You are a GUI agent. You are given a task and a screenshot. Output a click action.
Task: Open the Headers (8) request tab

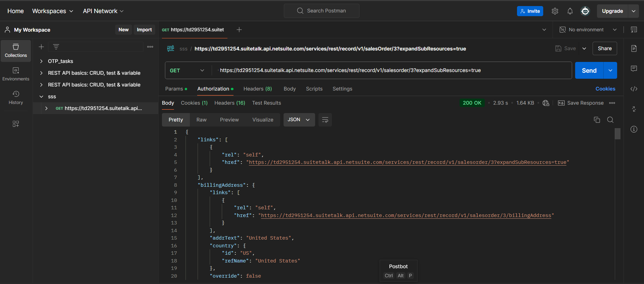[x=257, y=89]
